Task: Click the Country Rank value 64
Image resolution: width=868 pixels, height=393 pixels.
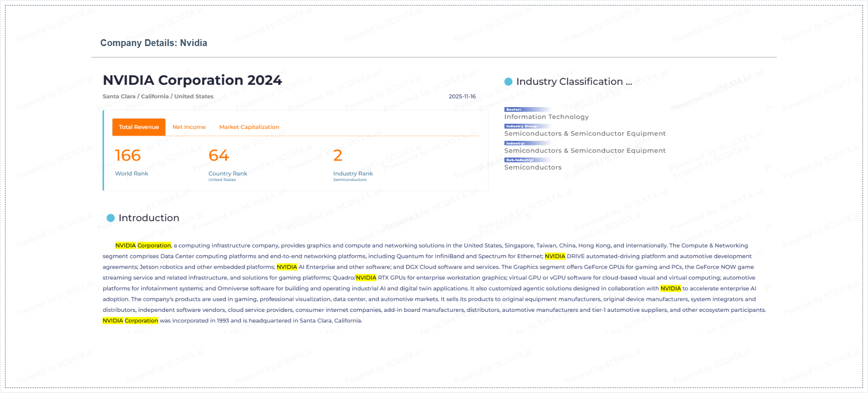Action: (x=219, y=155)
